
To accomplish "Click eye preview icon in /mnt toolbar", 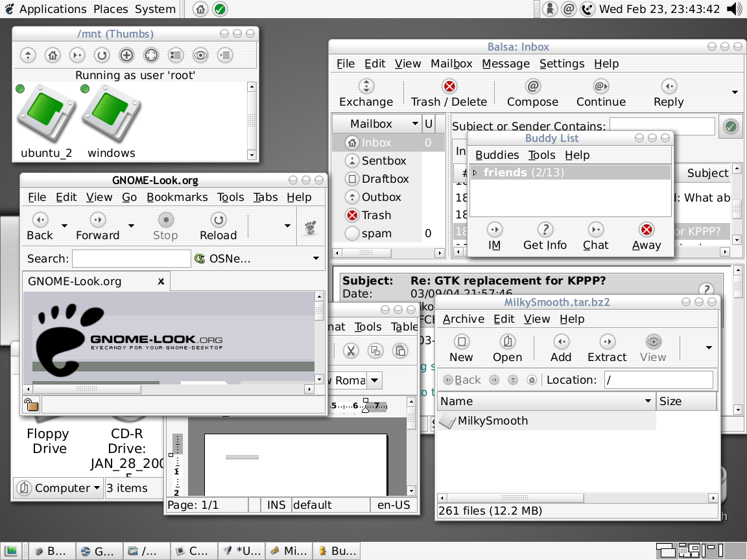I will [x=200, y=55].
